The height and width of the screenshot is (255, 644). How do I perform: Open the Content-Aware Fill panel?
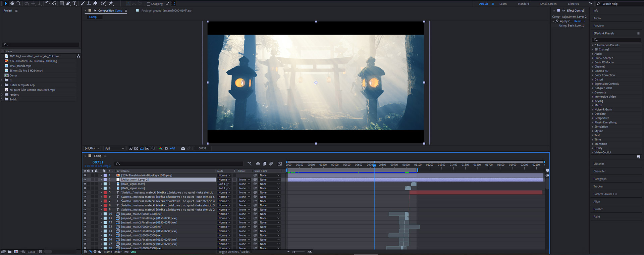(x=605, y=194)
